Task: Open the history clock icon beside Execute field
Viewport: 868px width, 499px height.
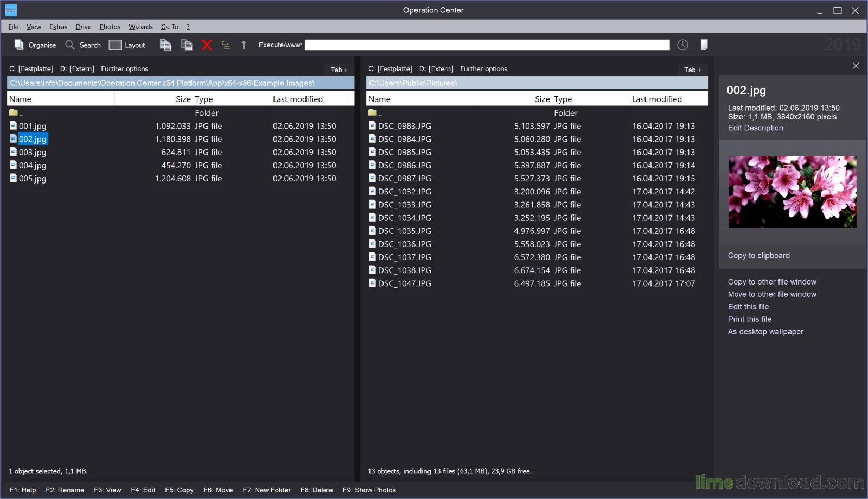Action: 682,45
